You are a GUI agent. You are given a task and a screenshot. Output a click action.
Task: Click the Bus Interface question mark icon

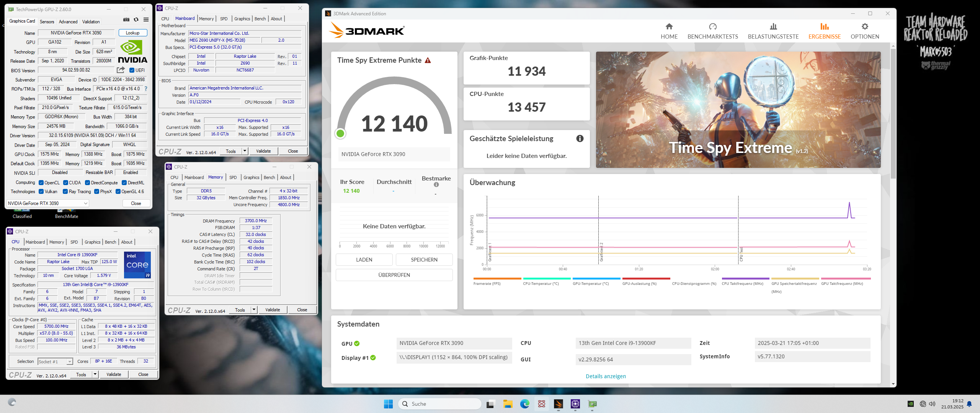(146, 89)
